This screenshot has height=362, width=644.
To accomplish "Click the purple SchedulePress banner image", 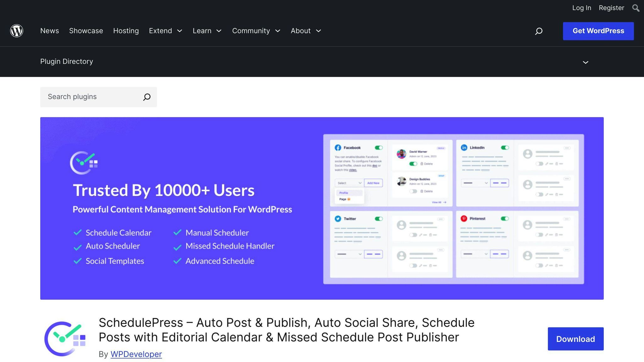I will [x=322, y=208].
